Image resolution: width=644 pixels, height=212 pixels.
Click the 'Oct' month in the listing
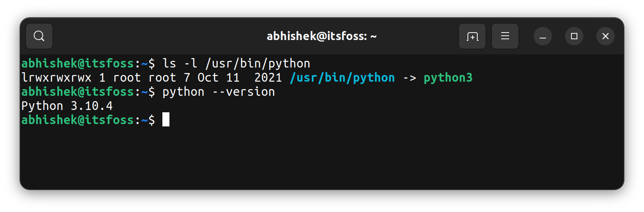[208, 78]
